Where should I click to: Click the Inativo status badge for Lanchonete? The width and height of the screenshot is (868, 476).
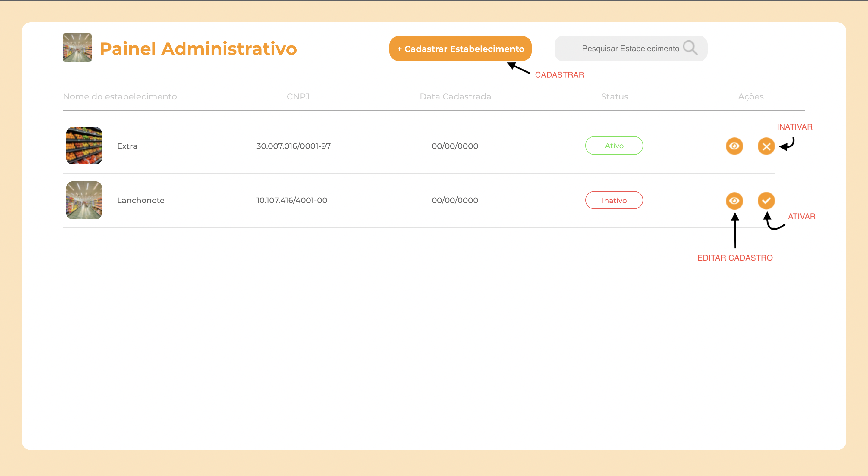pos(614,200)
